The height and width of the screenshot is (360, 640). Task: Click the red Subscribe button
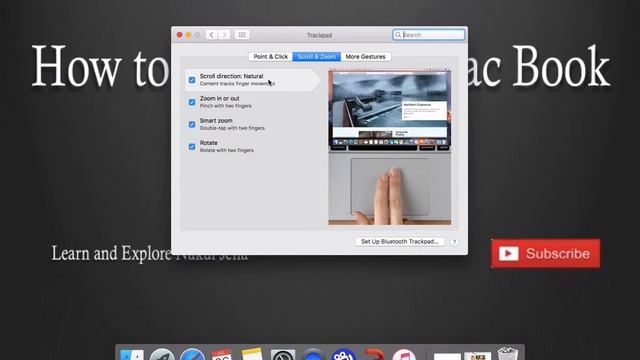coord(545,253)
